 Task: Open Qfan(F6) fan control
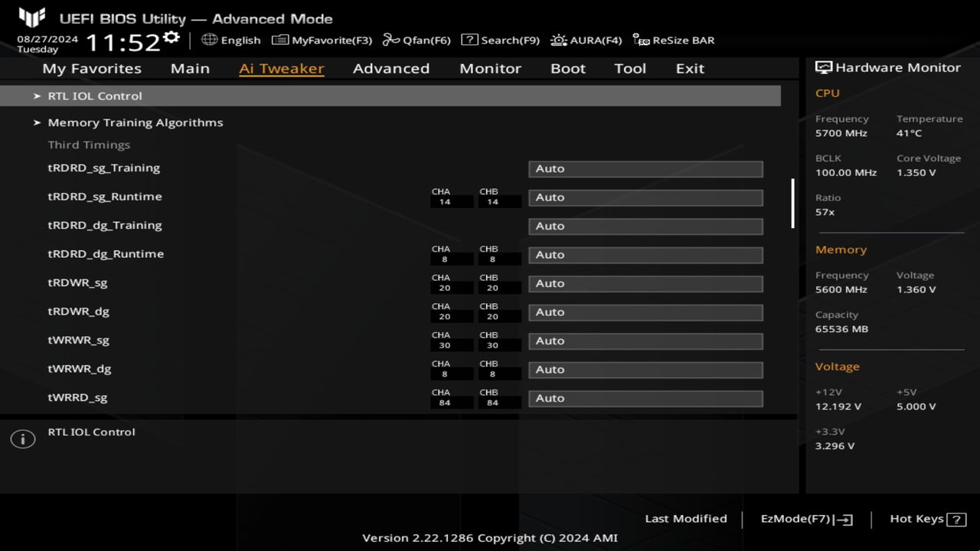pos(416,40)
